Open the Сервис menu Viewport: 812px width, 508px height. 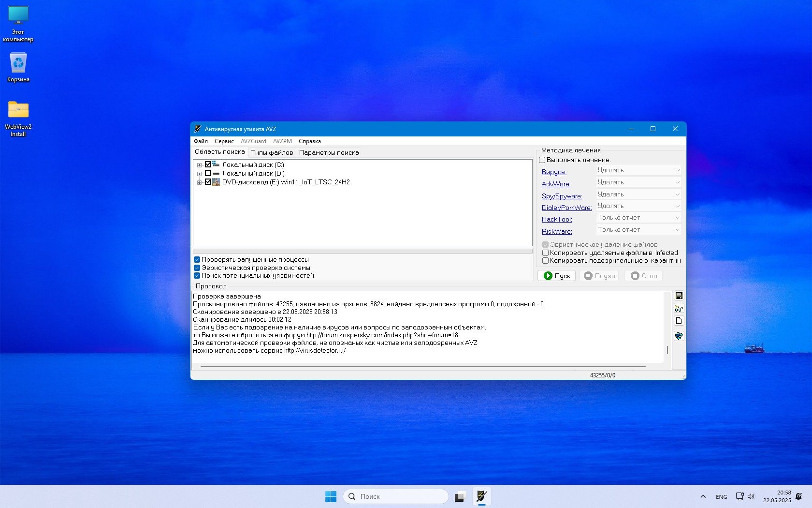tap(224, 141)
